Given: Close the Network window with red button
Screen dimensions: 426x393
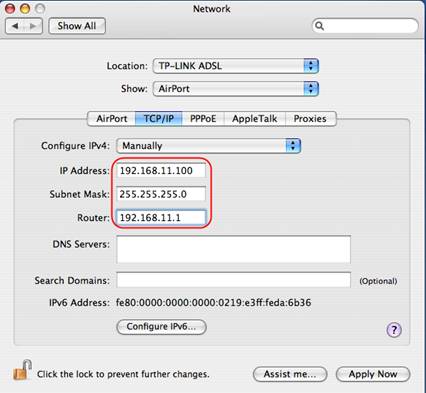Looking at the screenshot, I should tap(10, 8).
